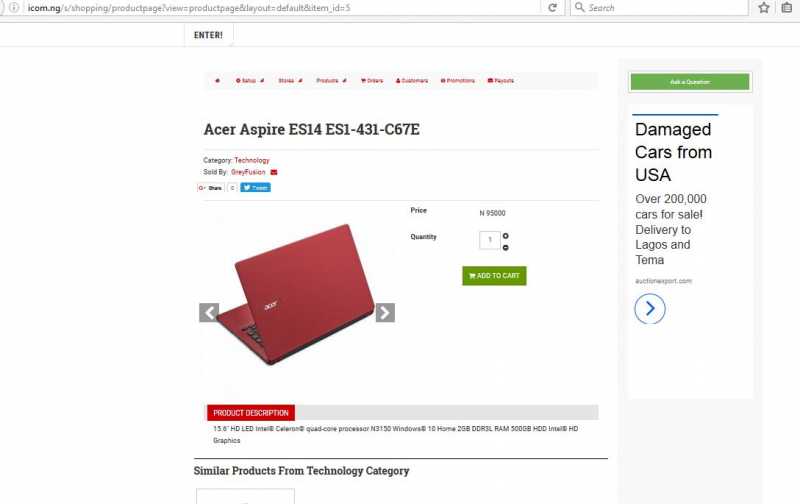The image size is (800, 504).
Task: Open the Customers menu item
Action: pyautogui.click(x=412, y=81)
